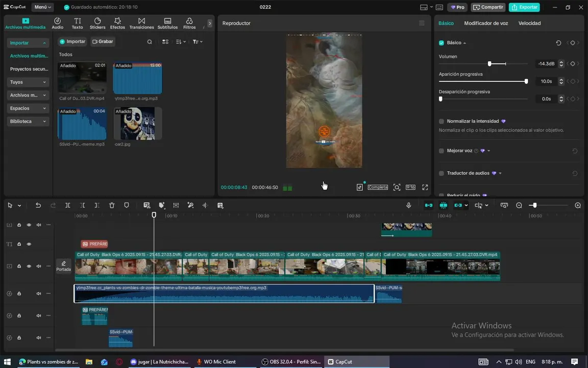Expand the Tuyos section
The width and height of the screenshot is (588, 368).
(28, 82)
